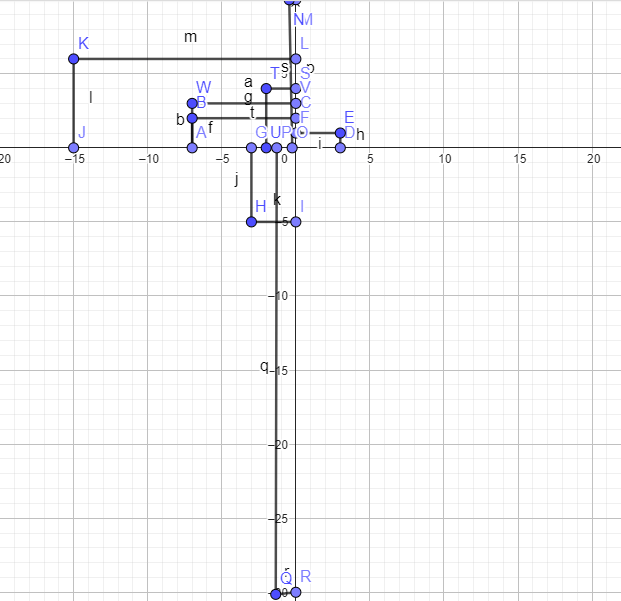The height and width of the screenshot is (601, 621).
Task: Click the long vertical segment q
Action: (x=275, y=400)
